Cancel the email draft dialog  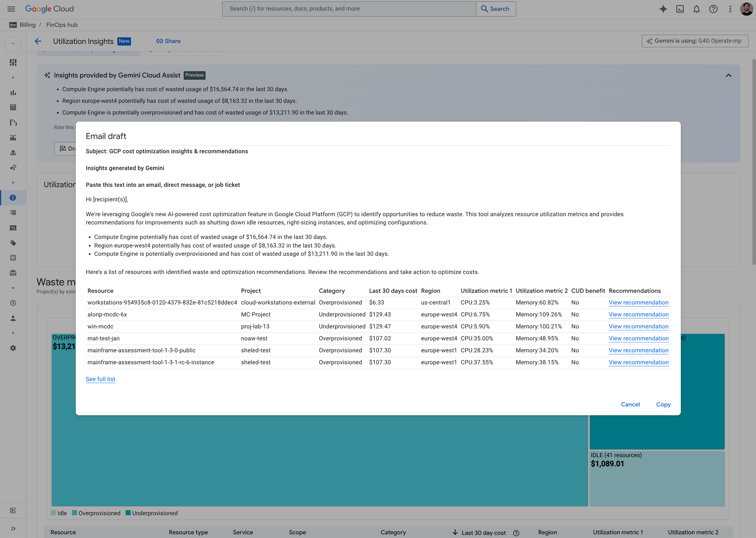coord(630,405)
